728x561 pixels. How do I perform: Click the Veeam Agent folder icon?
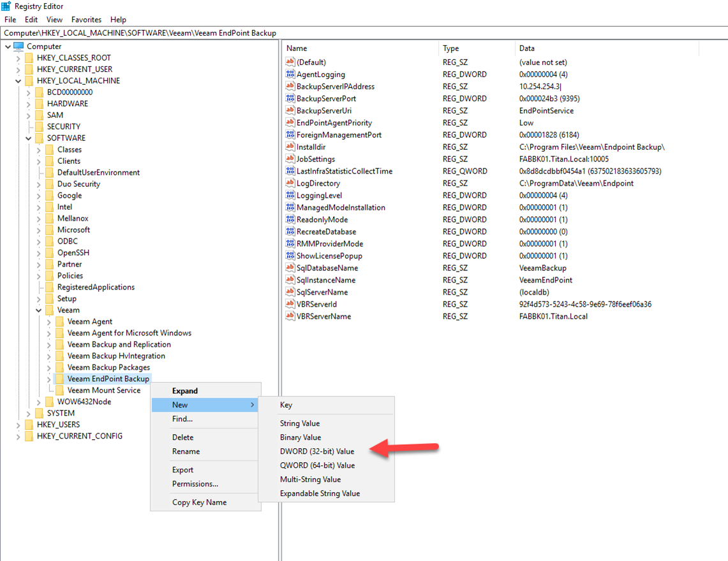click(x=59, y=321)
